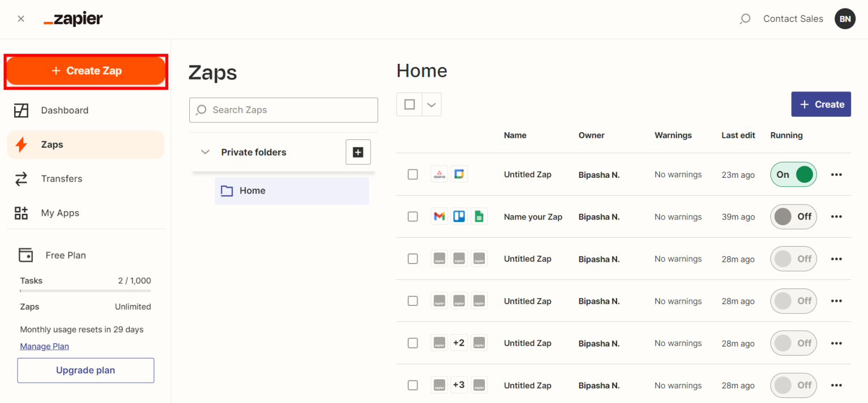Click the Asana app icon on Untitled Zap
This screenshot has height=403, width=868.
(439, 174)
